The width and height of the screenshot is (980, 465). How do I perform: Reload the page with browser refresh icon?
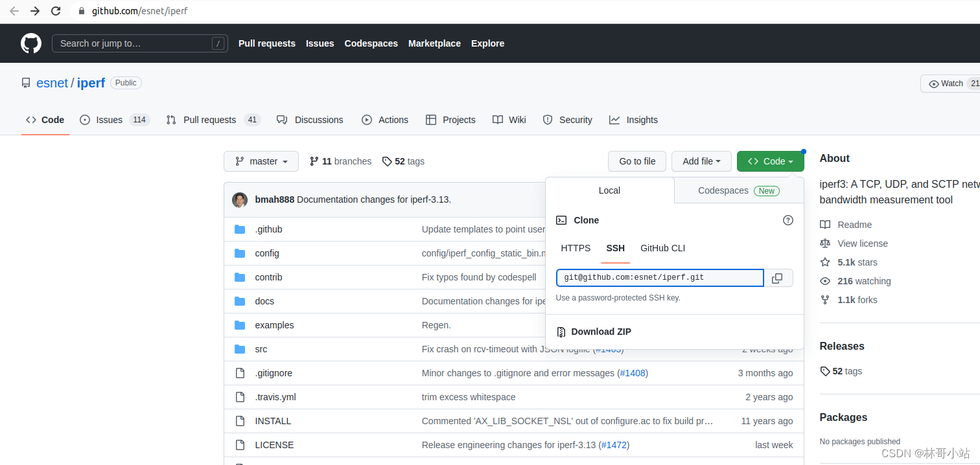(x=56, y=11)
